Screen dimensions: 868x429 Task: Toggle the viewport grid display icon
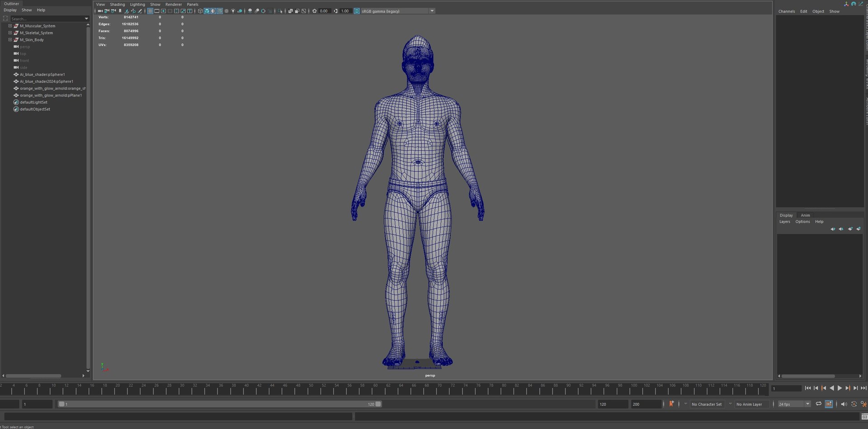pyautogui.click(x=150, y=11)
